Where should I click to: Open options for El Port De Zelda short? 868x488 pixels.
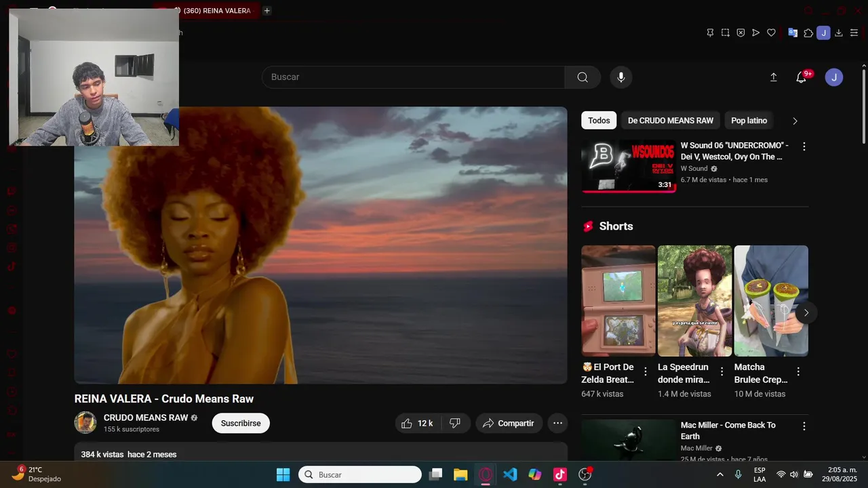[x=646, y=371]
